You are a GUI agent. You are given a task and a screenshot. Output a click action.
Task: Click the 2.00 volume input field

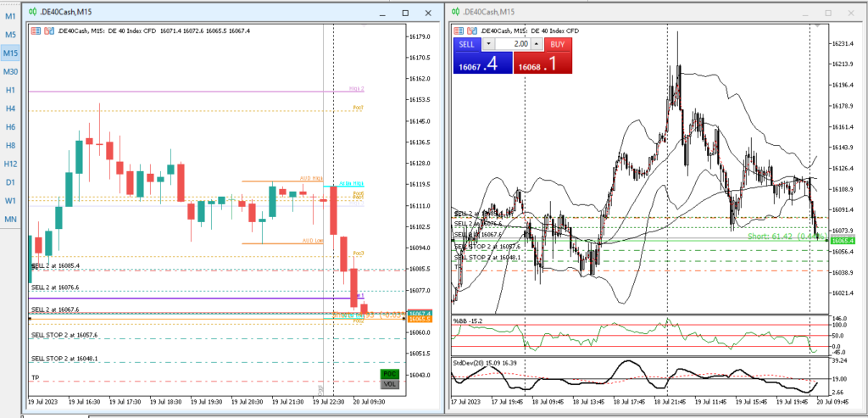tap(512, 44)
